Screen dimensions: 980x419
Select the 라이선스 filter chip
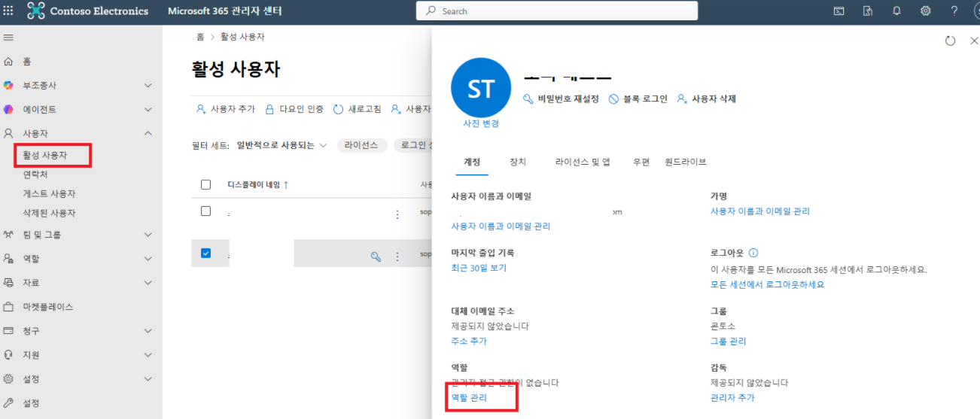(362, 145)
